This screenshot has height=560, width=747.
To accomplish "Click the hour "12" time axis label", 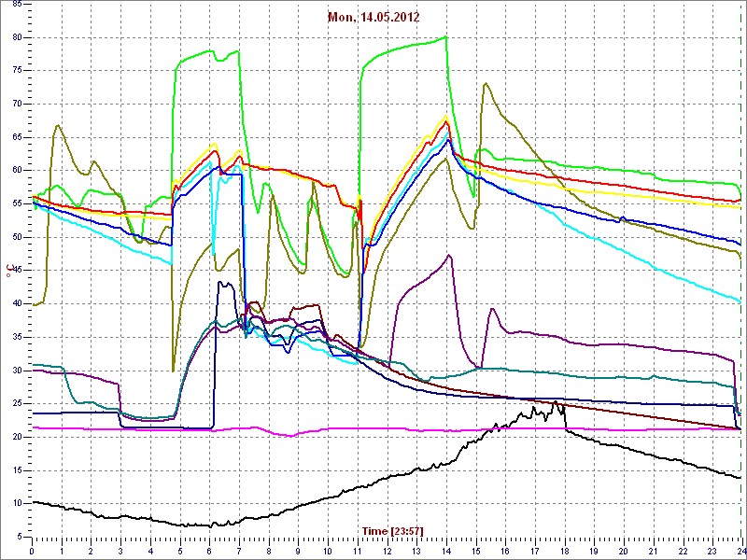I will pyautogui.click(x=388, y=550).
